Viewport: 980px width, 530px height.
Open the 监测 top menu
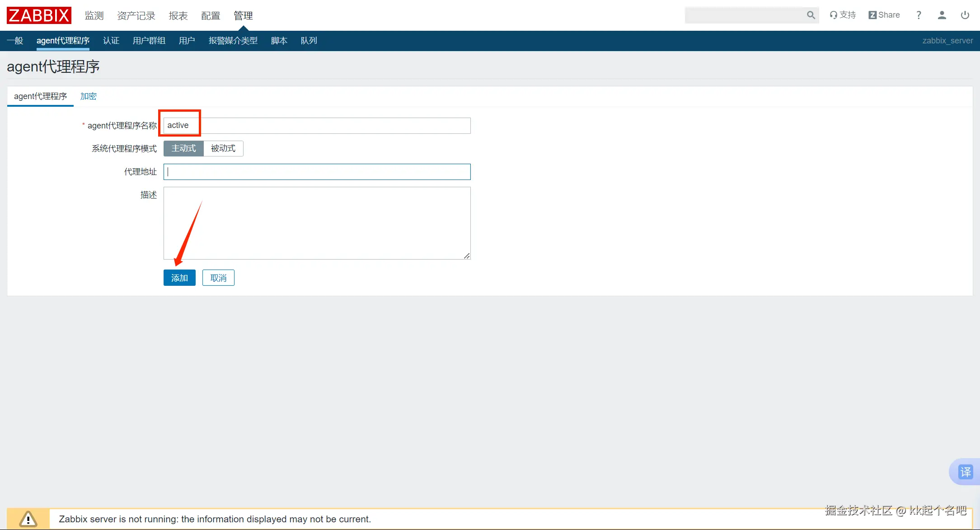(x=94, y=16)
